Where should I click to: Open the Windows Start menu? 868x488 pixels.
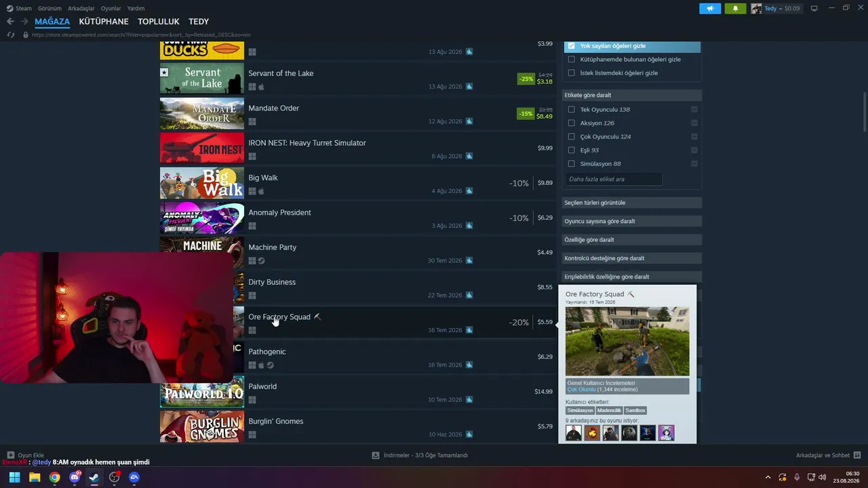[x=14, y=477]
